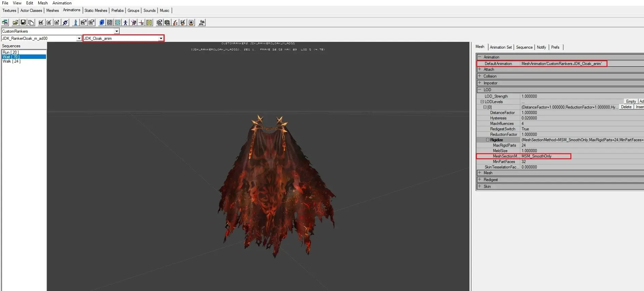Click the gray backface arrow icon
Screen dimensions: 644x291
click(109, 22)
